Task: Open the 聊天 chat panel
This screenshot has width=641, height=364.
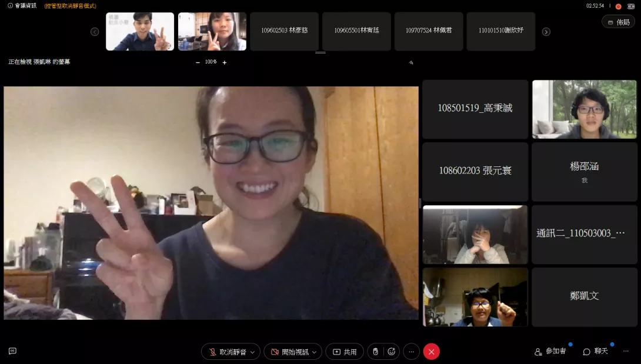Action: coord(596,351)
